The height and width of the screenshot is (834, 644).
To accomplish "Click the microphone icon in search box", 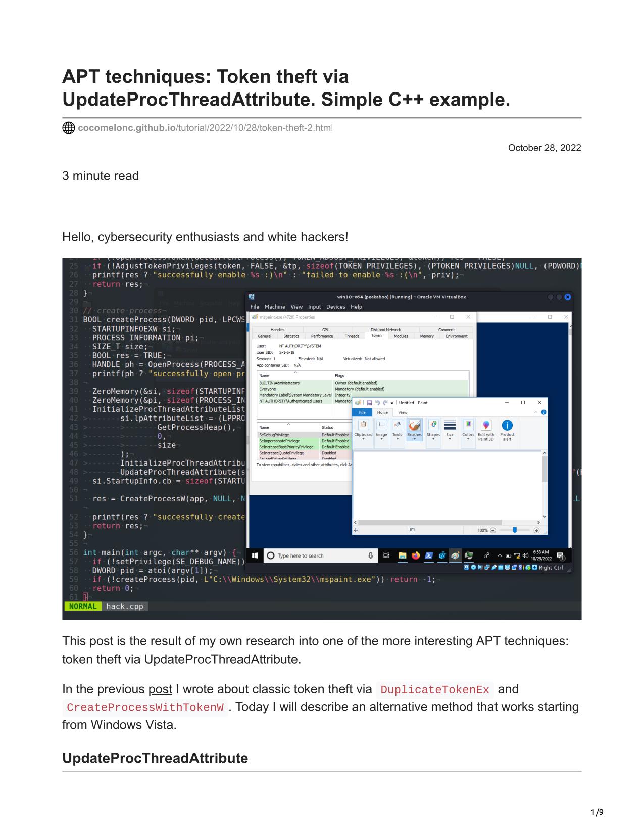I will pos(370,555).
